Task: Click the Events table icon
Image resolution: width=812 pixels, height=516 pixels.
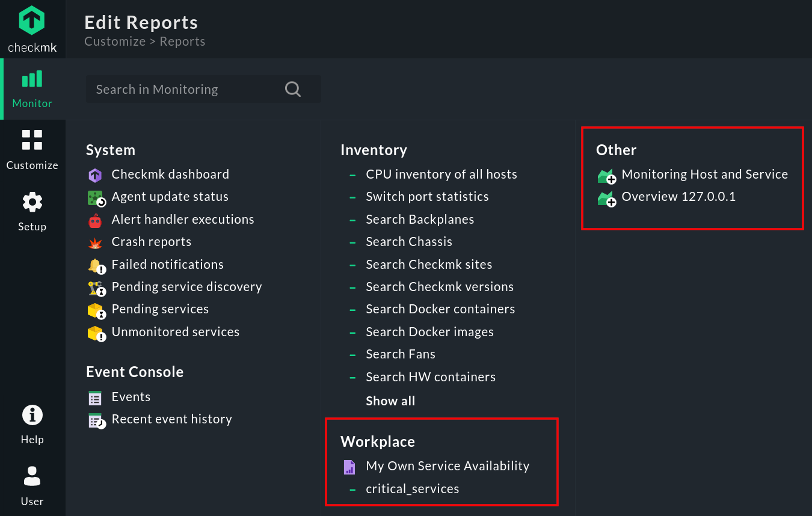Action: [x=94, y=396]
